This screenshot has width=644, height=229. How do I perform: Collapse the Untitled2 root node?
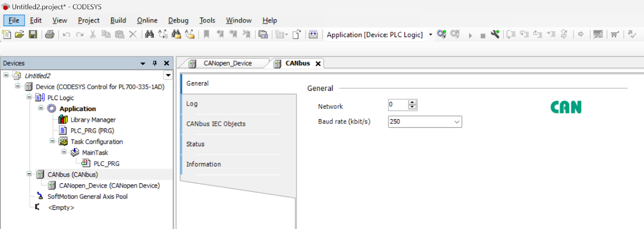(6, 75)
